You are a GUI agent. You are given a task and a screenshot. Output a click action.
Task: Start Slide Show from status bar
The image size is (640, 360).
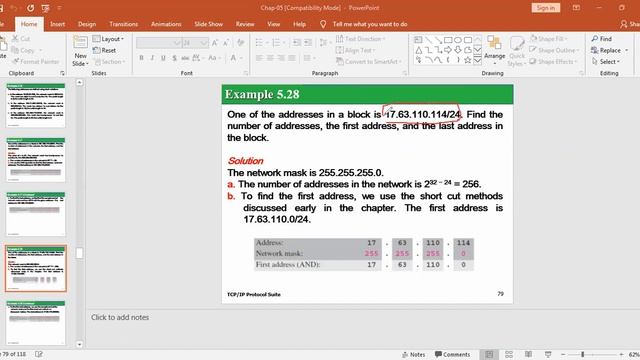548,354
